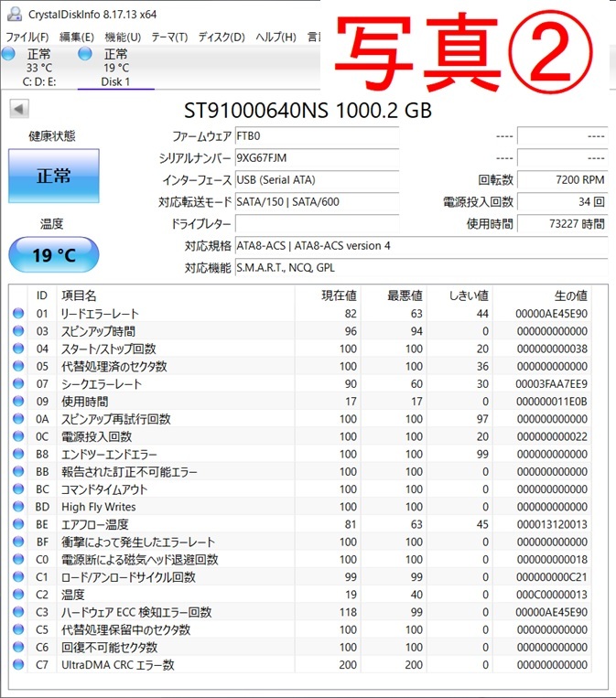Click the 現在値 column header
The width and height of the screenshot is (616, 698).
click(x=328, y=295)
